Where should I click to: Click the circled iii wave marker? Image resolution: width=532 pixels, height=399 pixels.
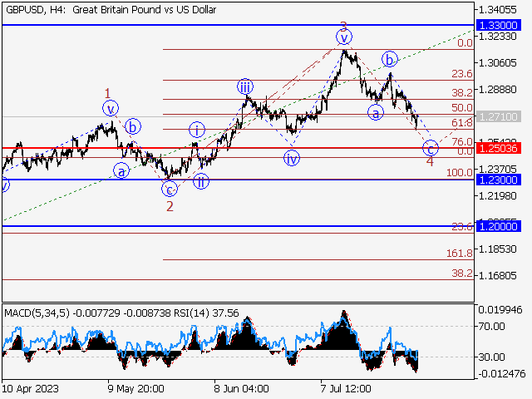pyautogui.click(x=245, y=87)
